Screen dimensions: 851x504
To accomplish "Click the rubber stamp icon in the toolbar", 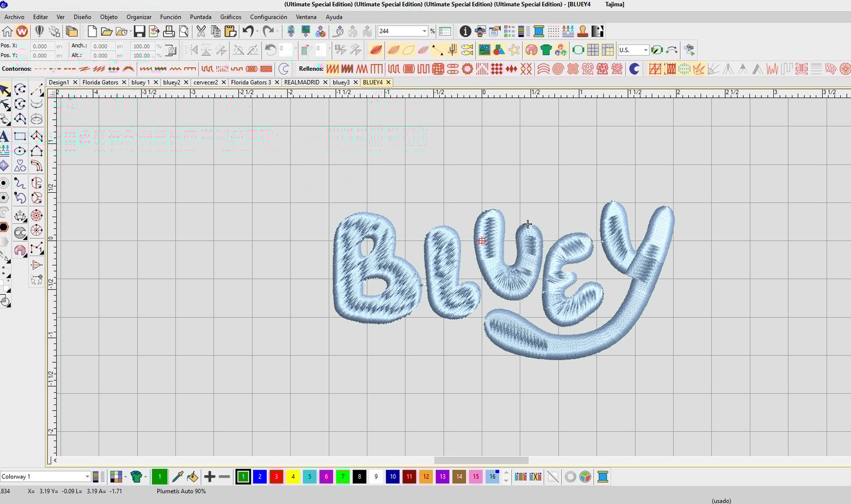I will (583, 31).
